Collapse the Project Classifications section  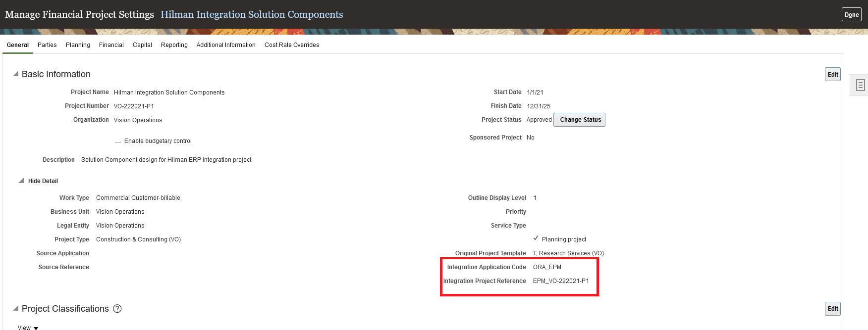tap(16, 308)
